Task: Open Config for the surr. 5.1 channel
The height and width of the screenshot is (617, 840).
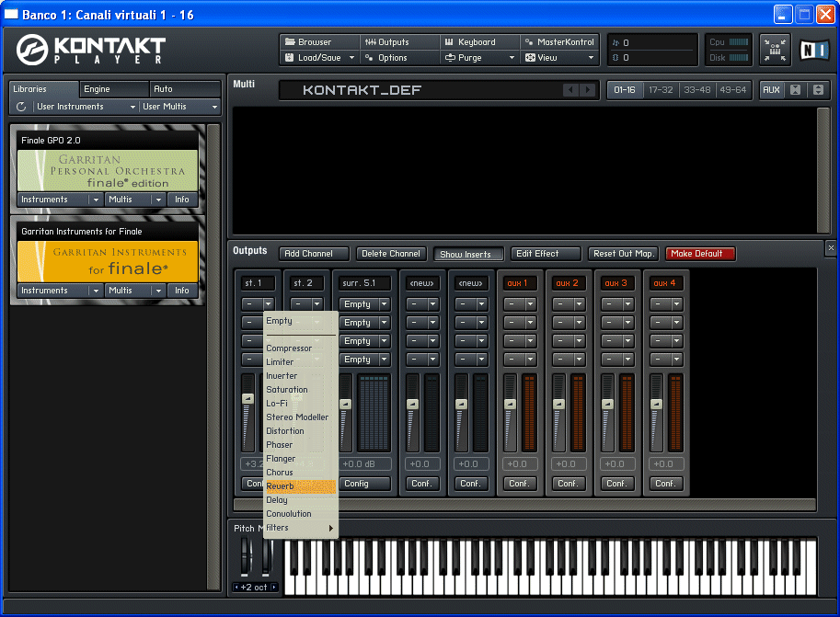Action: (365, 484)
